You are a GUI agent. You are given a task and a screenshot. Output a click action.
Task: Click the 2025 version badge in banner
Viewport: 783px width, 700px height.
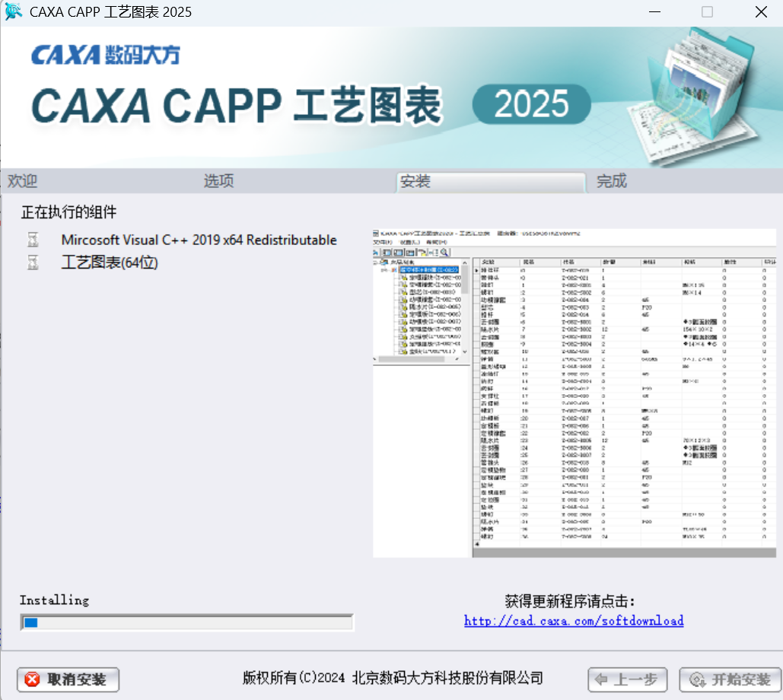pyautogui.click(x=532, y=103)
